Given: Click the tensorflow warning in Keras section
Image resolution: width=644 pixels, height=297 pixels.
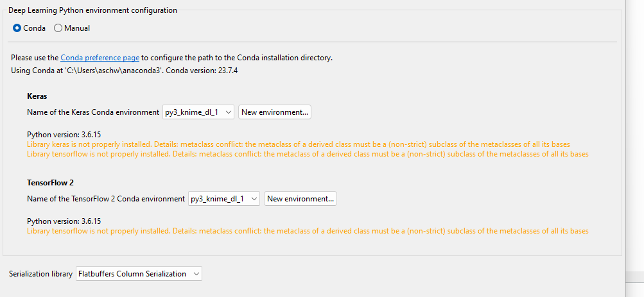Looking at the screenshot, I should coord(308,154).
